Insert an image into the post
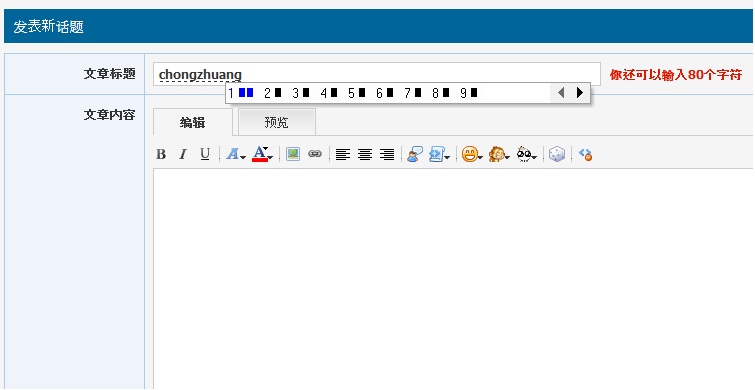 click(293, 155)
